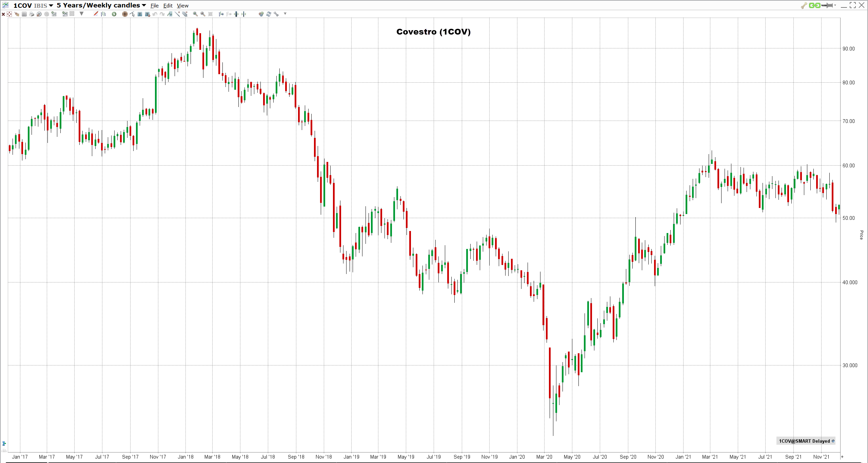This screenshot has height=463, width=868.
Task: Click the chart window icon at top left
Action: click(x=5, y=5)
